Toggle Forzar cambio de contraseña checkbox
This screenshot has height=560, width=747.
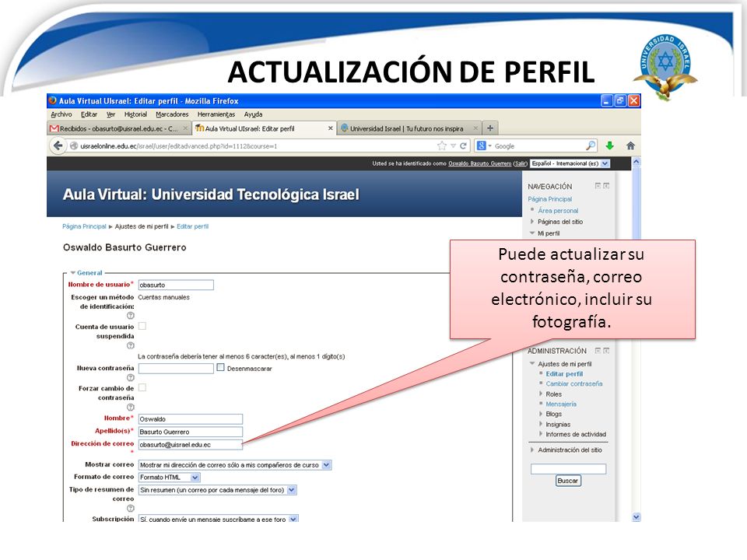pos(142,387)
